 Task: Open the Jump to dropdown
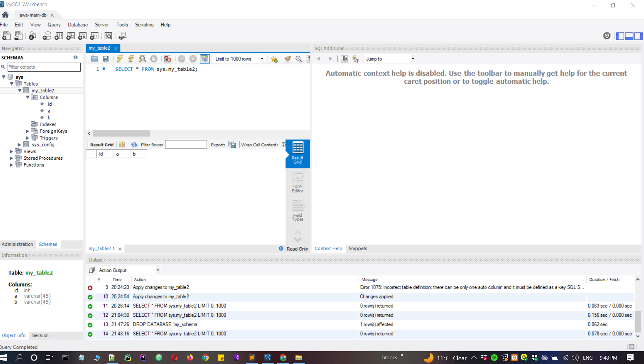pos(390,59)
